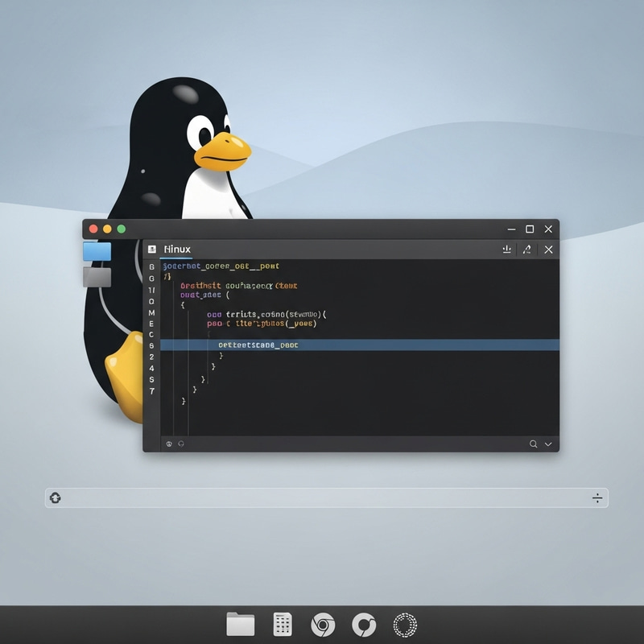Click the divider icon at right of search bar
Image resolution: width=644 pixels, height=644 pixels.
click(597, 497)
